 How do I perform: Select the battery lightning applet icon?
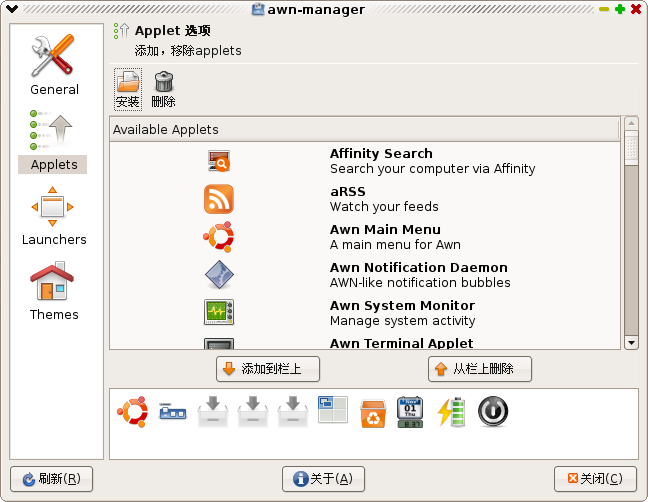coord(451,412)
